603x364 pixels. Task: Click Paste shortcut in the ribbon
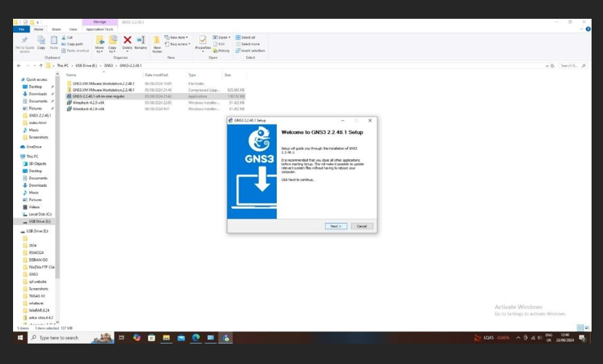point(75,51)
